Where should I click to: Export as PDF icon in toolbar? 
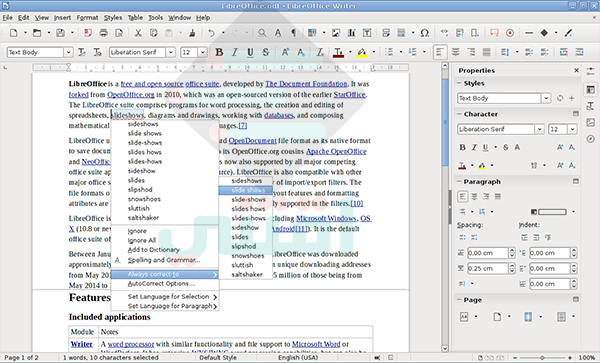coord(88,33)
